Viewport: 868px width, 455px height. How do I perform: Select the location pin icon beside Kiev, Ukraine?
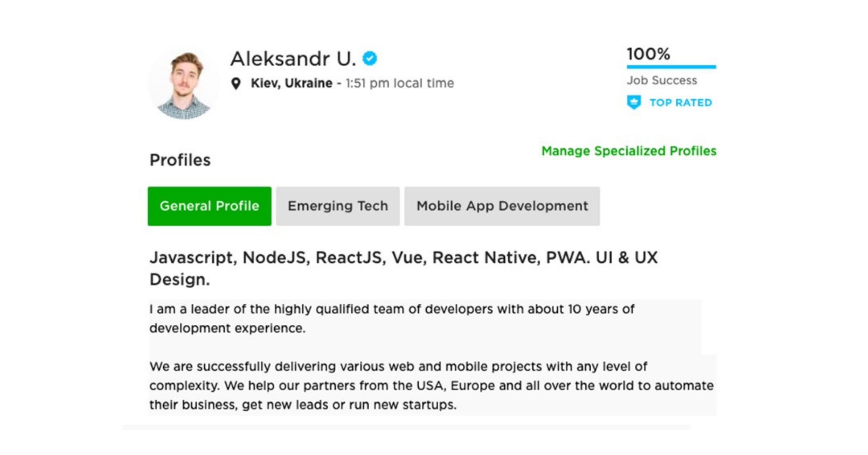(x=236, y=83)
